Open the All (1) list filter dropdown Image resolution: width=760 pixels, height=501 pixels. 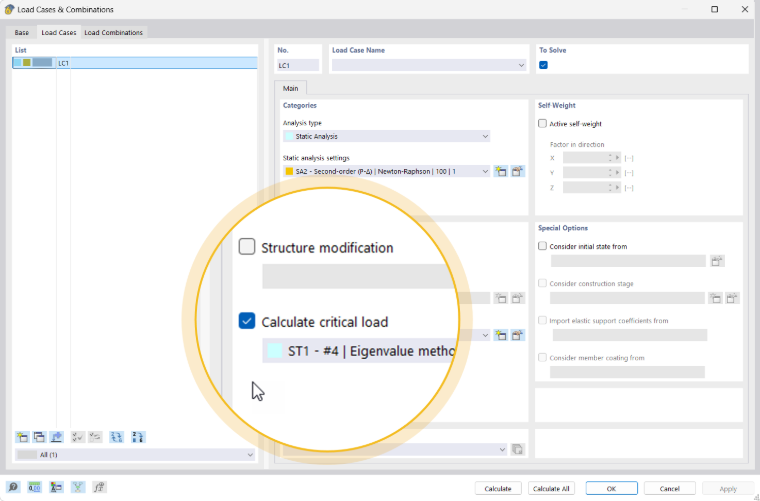point(250,454)
